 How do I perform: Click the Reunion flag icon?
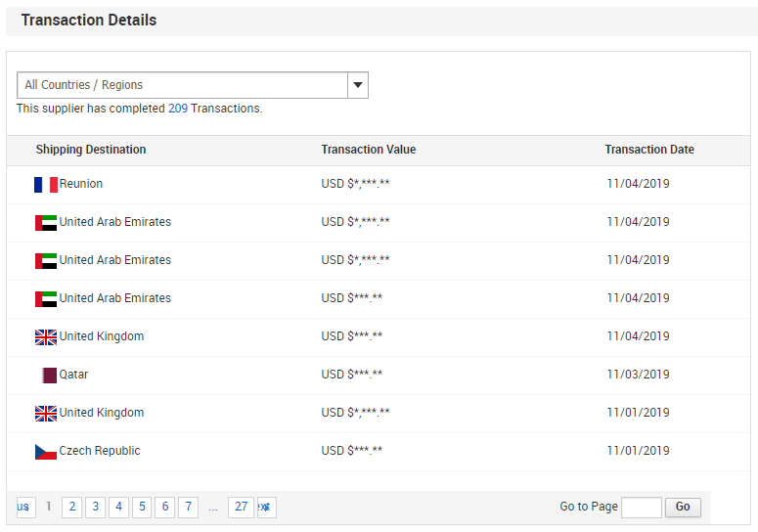pyautogui.click(x=46, y=185)
